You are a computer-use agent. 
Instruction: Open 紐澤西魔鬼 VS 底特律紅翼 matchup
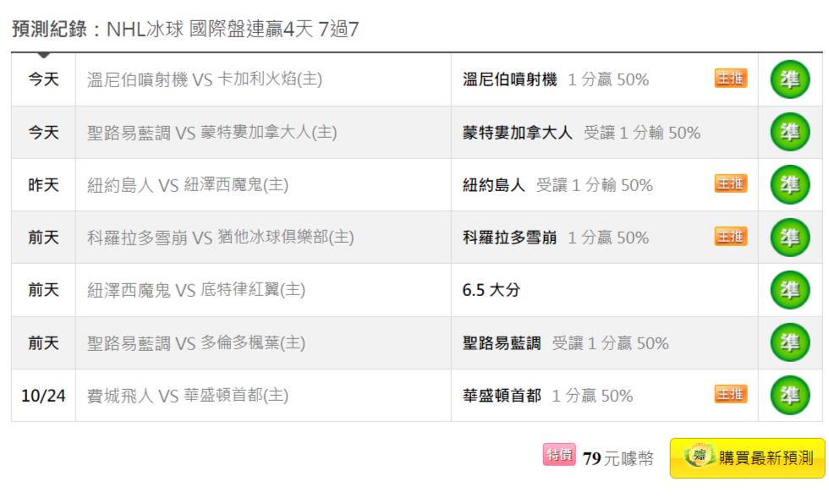click(196, 290)
